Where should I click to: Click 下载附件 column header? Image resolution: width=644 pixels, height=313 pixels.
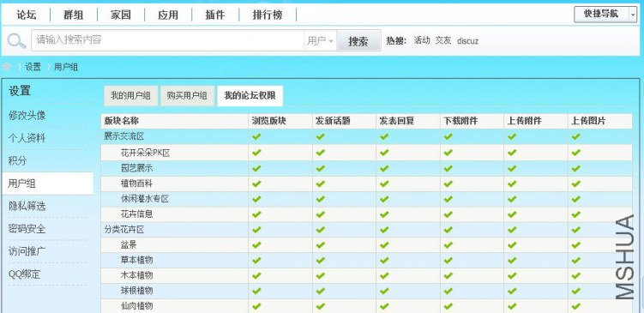(460, 121)
